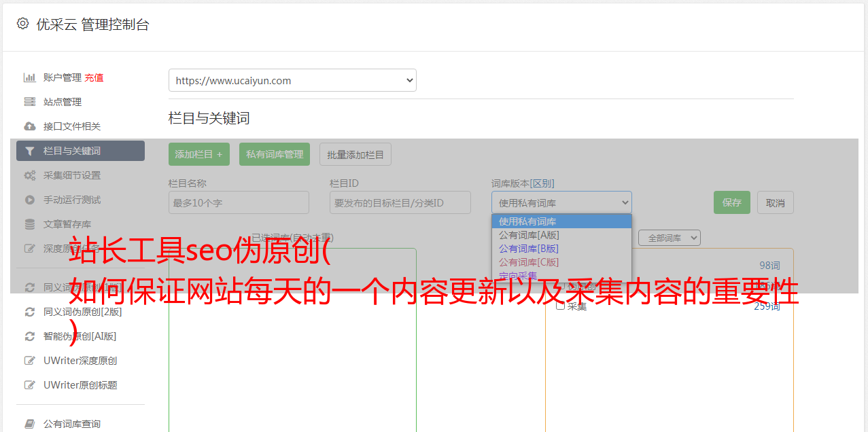Viewport: 868px width, 432px height.
Task: Focus the 栏目ID input field
Action: 400,202
